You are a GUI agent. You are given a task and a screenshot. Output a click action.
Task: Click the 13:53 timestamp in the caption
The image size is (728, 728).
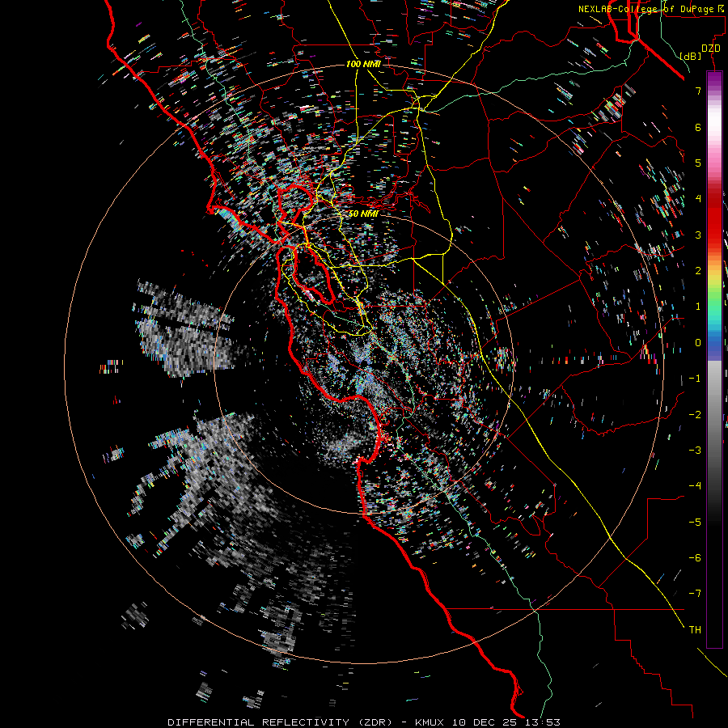(543, 722)
